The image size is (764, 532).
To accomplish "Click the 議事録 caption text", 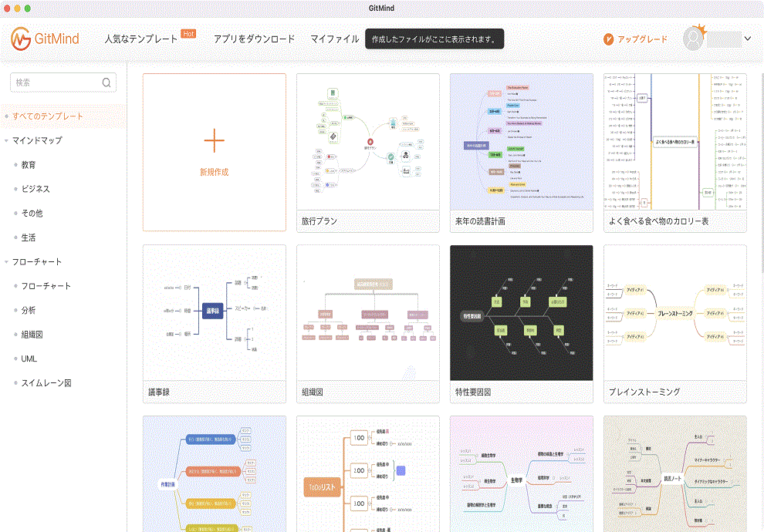I will pos(159,392).
